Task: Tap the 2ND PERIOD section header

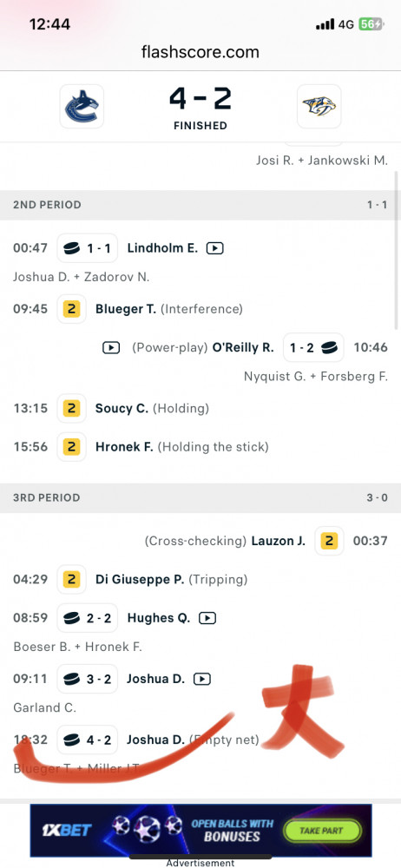Action: [x=200, y=205]
